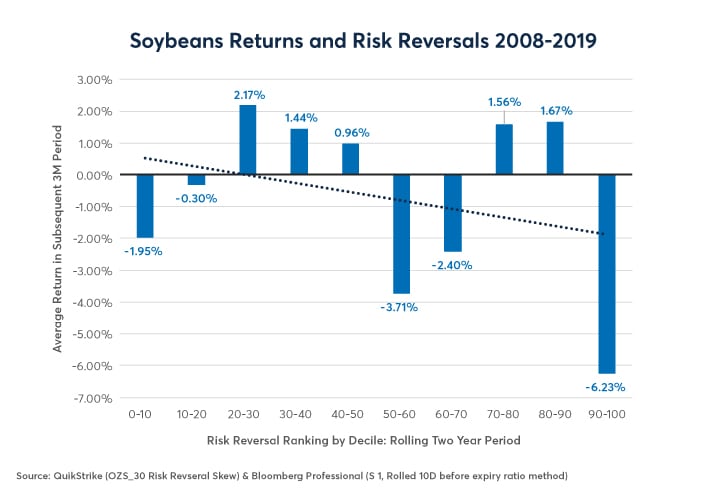Select the 80-90 decile bar
Image resolution: width=720 pixels, height=500 pixels.
coord(555,148)
